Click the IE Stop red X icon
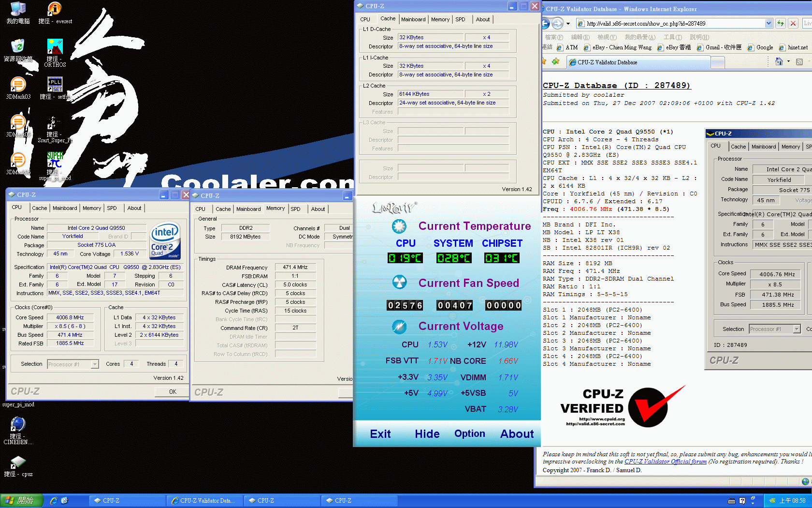The image size is (812, 508). (x=793, y=23)
